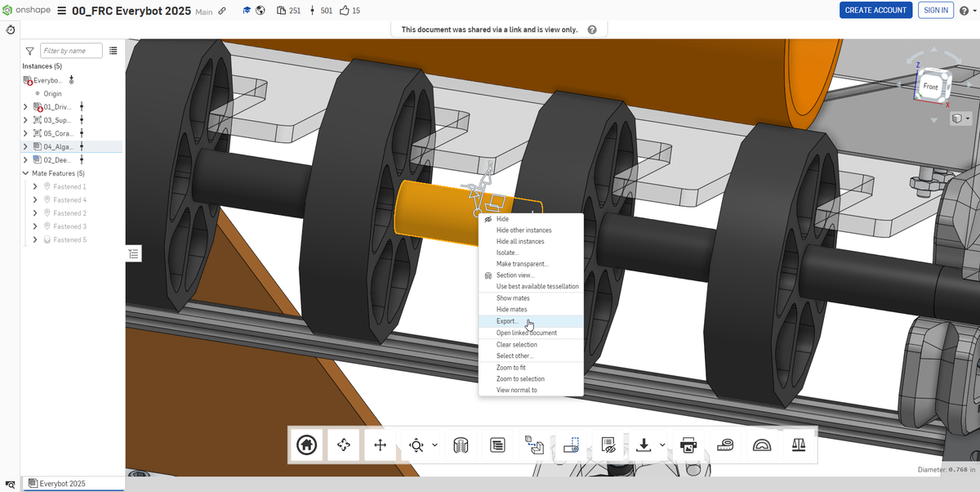The width and height of the screenshot is (980, 492).
Task: Open the Everybot 2025 bottom tab
Action: click(62, 484)
